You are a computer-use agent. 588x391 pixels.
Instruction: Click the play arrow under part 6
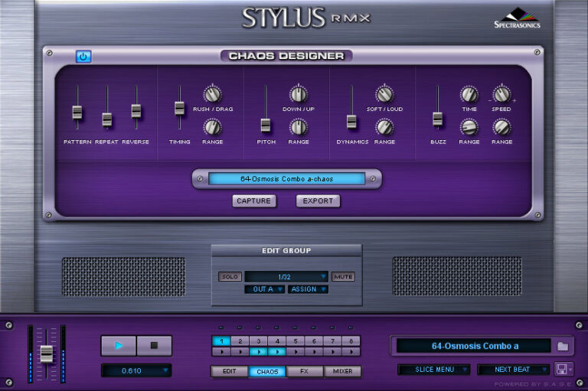tap(314, 352)
